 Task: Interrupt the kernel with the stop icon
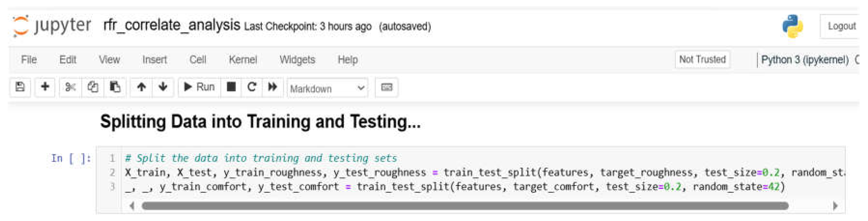[x=231, y=87]
